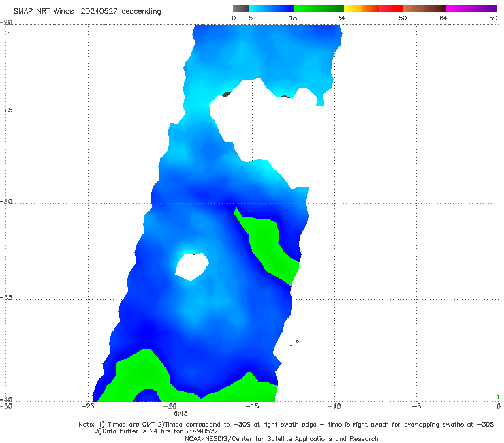Click the swath time label '6:45'
The height and width of the screenshot is (443, 504).
click(x=180, y=414)
